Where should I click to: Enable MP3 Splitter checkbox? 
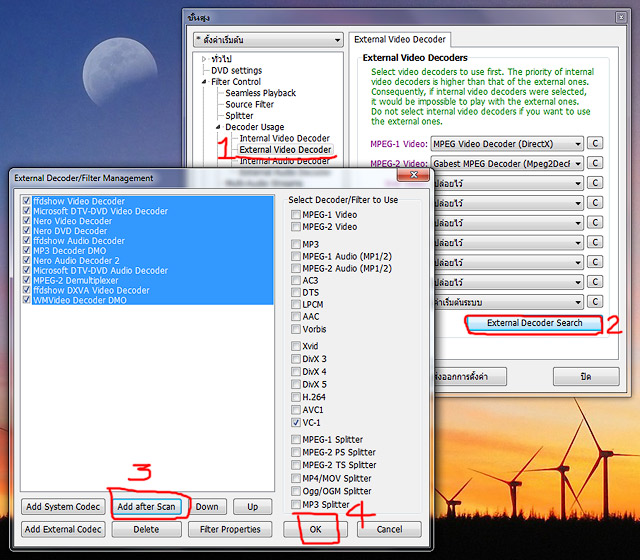pos(296,504)
